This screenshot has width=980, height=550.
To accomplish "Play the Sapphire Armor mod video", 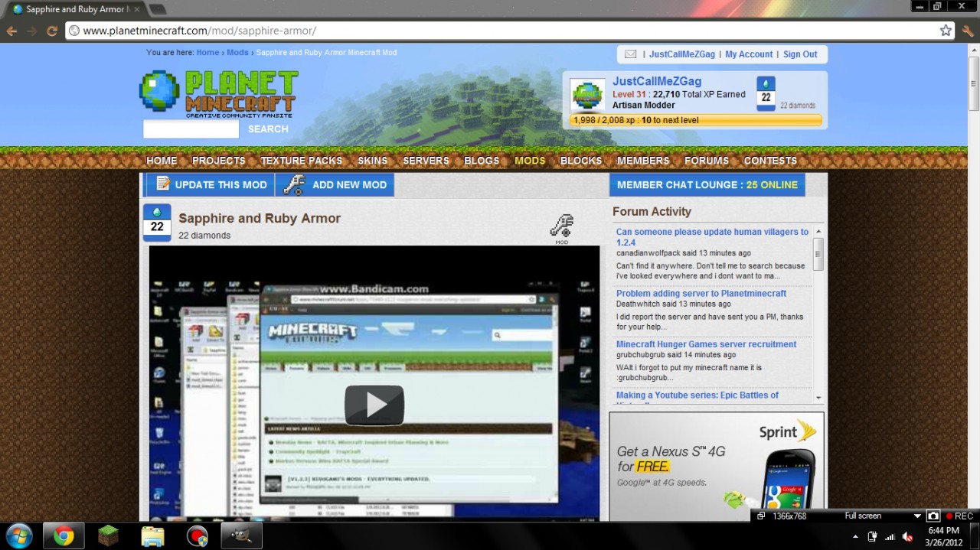I will point(374,405).
